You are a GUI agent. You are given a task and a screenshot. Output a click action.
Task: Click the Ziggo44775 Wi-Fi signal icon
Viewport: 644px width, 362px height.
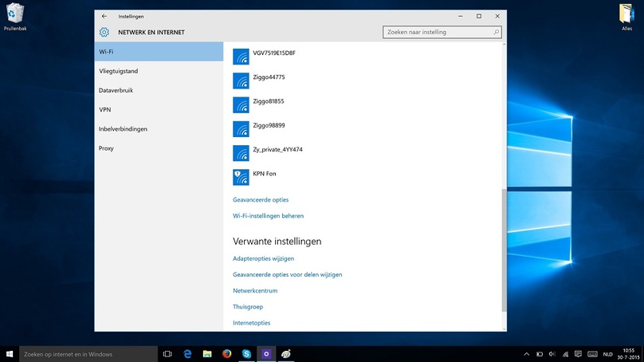241,81
